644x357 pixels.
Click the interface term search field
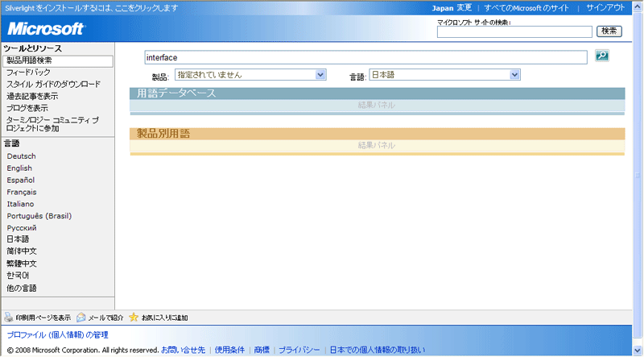point(365,57)
